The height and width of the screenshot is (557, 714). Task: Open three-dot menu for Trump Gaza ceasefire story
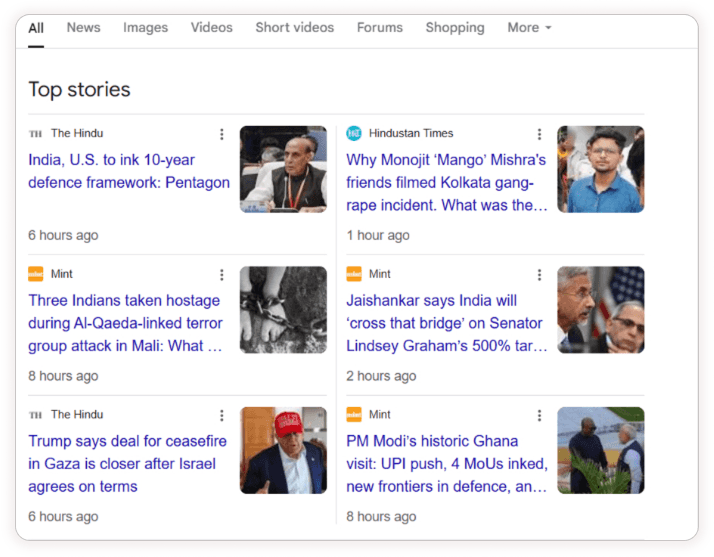[x=222, y=415]
